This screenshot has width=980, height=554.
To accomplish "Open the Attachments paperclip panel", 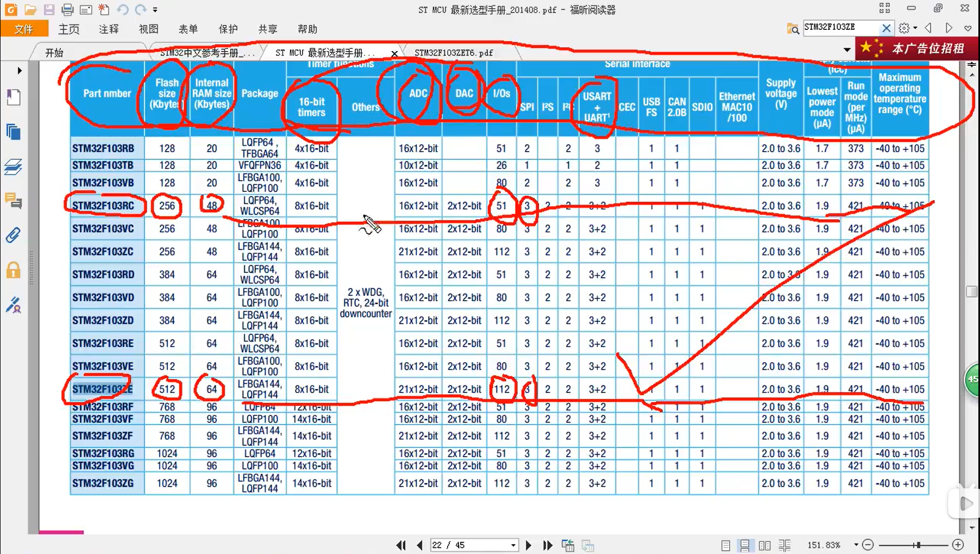I will coord(14,235).
